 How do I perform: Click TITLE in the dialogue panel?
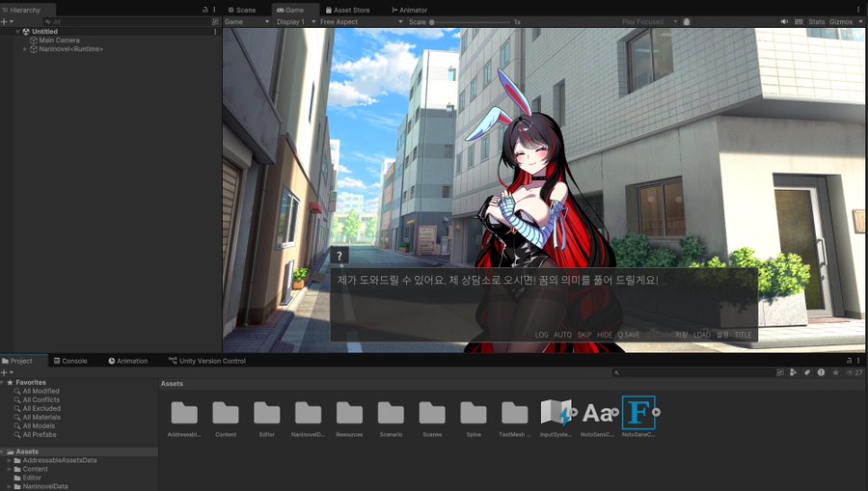743,335
